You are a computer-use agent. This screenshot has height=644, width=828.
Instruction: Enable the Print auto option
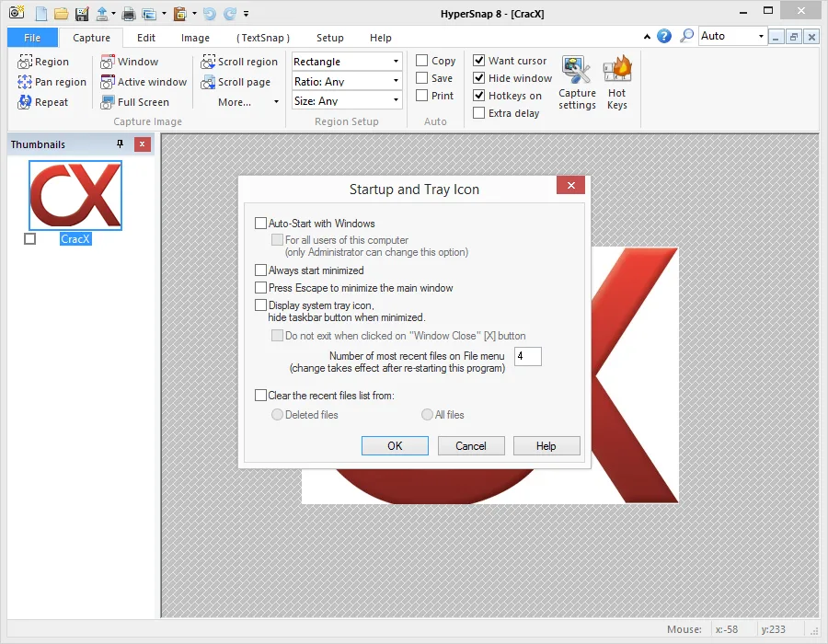coord(421,96)
